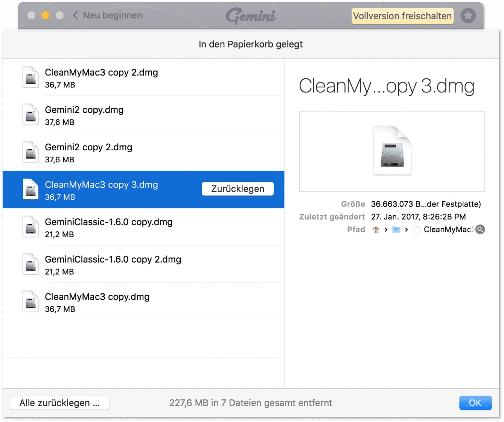Click the summary 227,6 MB in 7 Dateien
This screenshot has width=504, height=422.
click(x=251, y=403)
